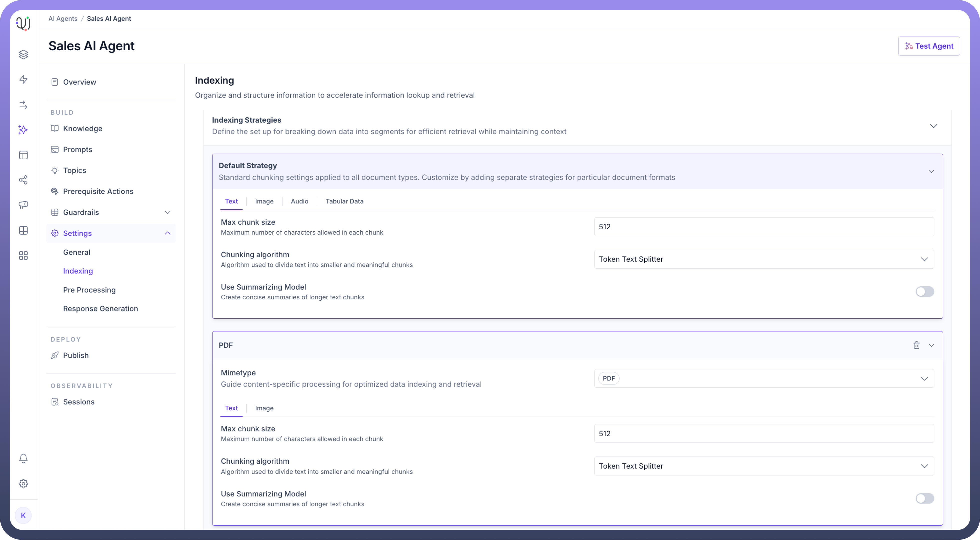Click Default Strategy Max chunk size field
Screen dimensions: 980x540
(x=763, y=227)
